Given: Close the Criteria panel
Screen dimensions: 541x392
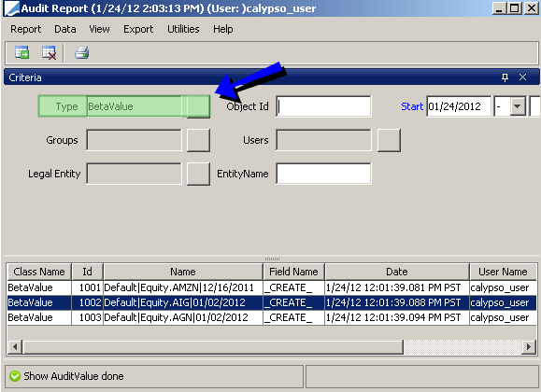Looking at the screenshot, I should coord(522,77).
